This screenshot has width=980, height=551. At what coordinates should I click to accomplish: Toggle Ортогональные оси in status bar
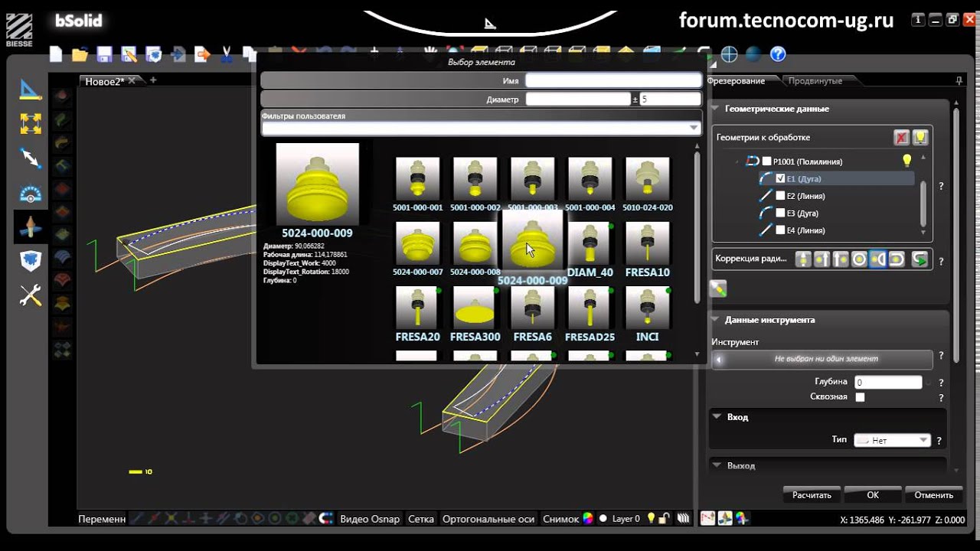[x=488, y=519]
